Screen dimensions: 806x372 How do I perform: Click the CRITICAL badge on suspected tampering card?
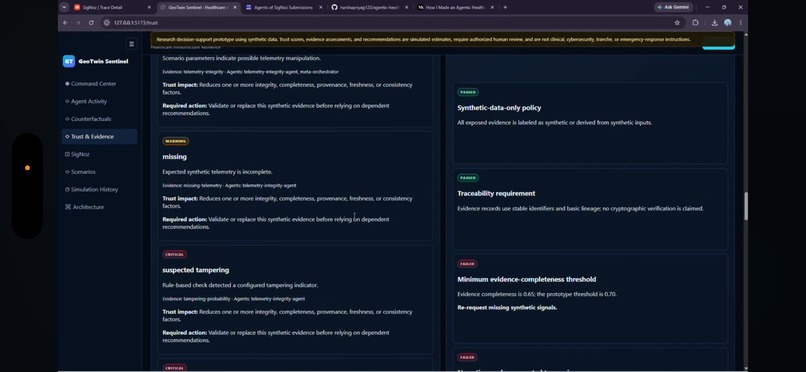(x=175, y=254)
